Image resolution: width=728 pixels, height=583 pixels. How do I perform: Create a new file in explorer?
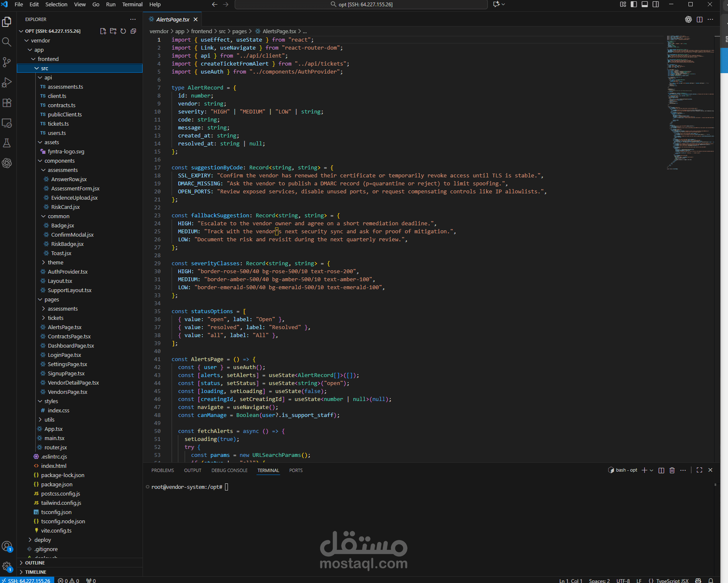pyautogui.click(x=103, y=31)
